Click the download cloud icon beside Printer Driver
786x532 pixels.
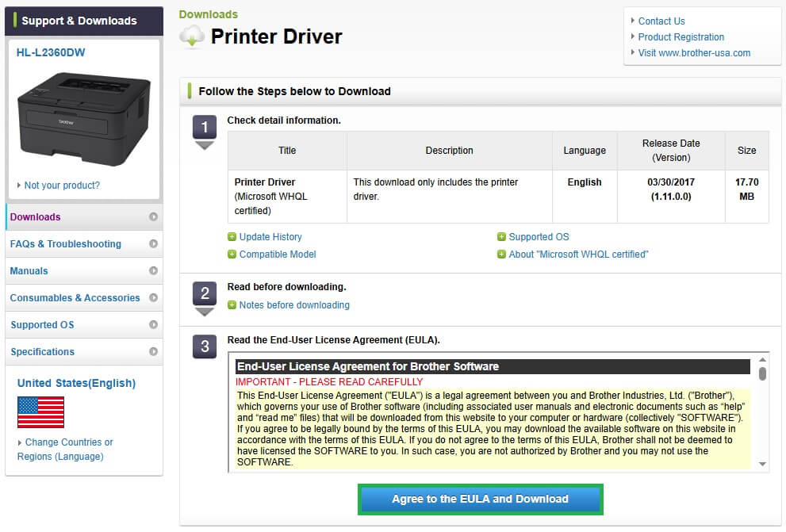[x=192, y=37]
